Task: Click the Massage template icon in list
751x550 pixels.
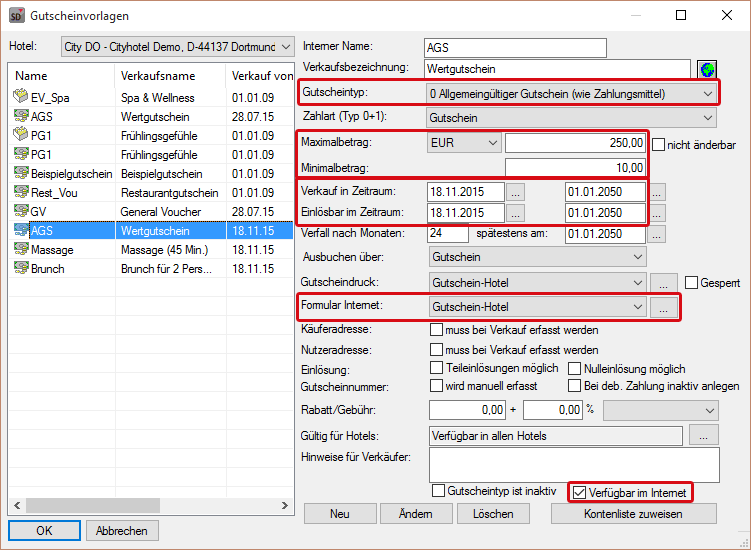Action: pyautogui.click(x=20, y=249)
